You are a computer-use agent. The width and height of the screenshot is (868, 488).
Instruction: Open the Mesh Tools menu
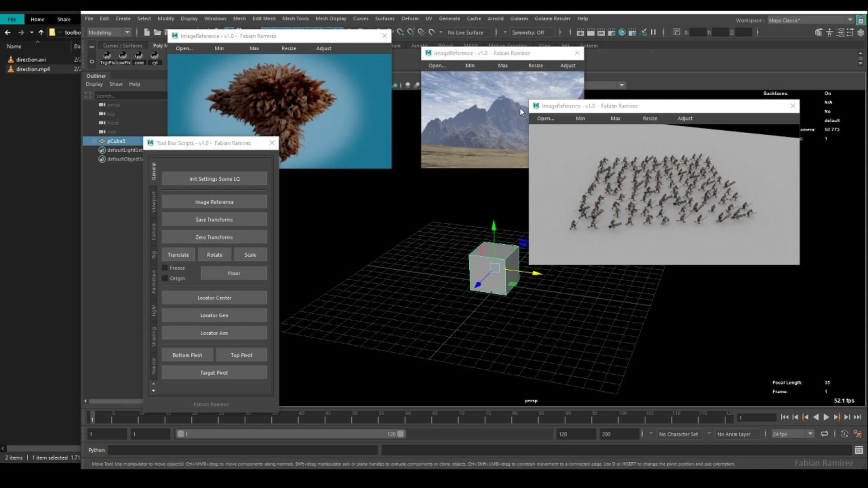coord(295,19)
